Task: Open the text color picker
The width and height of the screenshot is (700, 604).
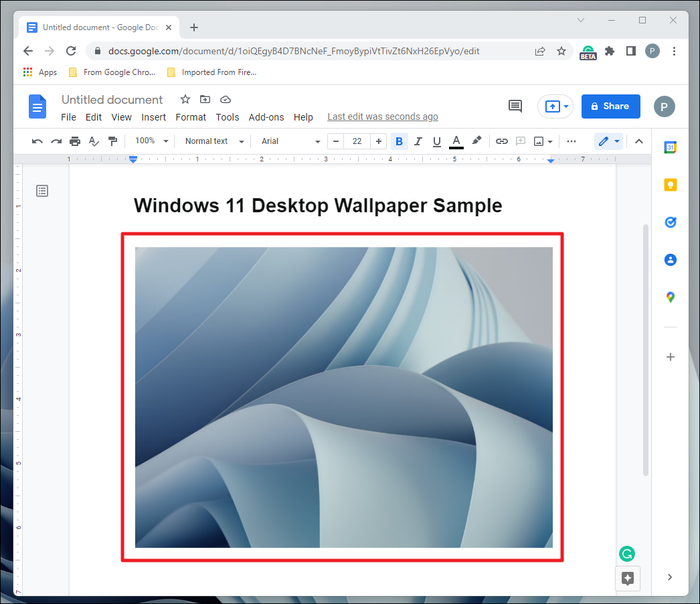Action: click(456, 141)
